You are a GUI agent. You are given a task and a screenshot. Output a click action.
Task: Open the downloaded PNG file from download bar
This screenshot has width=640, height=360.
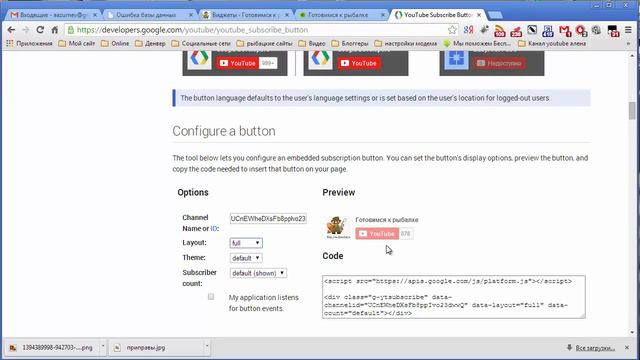point(52,348)
